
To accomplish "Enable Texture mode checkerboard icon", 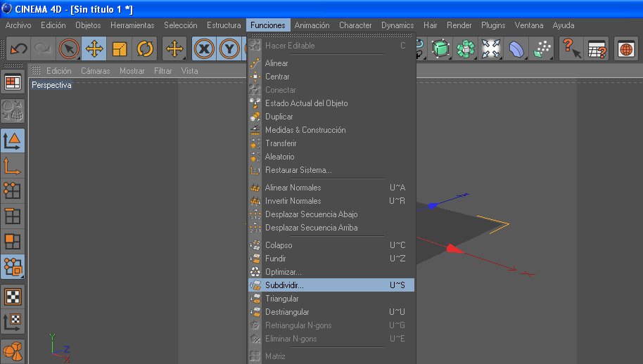I will point(13,297).
